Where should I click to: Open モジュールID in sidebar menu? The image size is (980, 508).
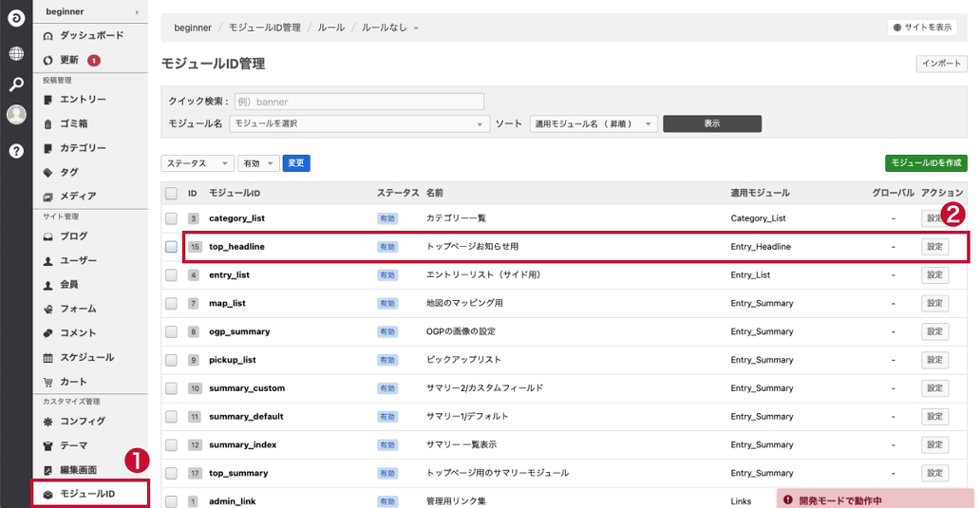coord(89,494)
